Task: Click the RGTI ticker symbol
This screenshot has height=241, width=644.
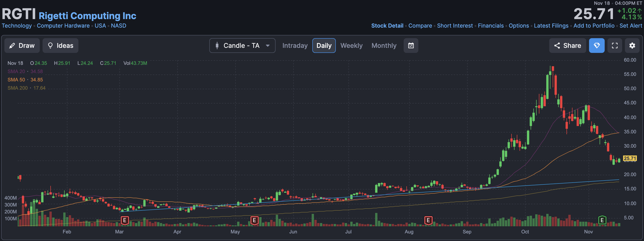Action: (19, 14)
